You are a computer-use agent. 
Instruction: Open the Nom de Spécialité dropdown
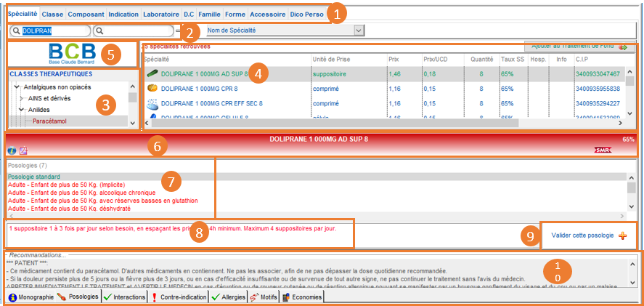(x=358, y=31)
